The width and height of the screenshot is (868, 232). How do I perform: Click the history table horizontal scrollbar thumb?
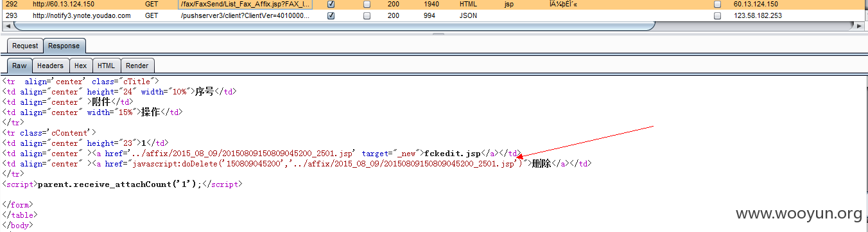[x=334, y=26]
